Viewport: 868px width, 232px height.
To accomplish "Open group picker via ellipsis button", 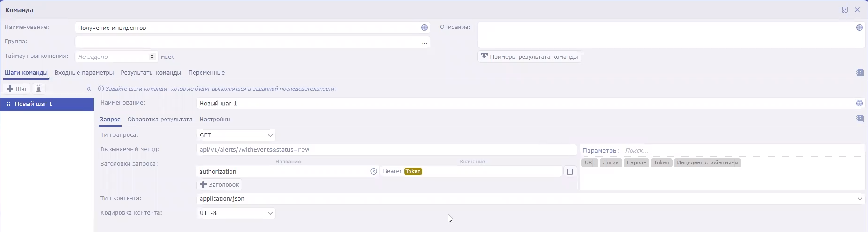I will point(424,42).
